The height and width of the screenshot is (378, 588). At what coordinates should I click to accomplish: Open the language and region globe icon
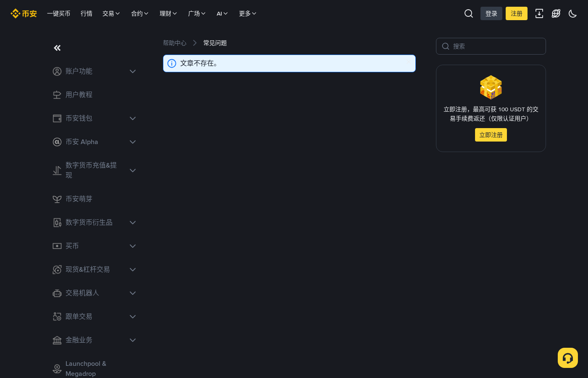click(556, 13)
